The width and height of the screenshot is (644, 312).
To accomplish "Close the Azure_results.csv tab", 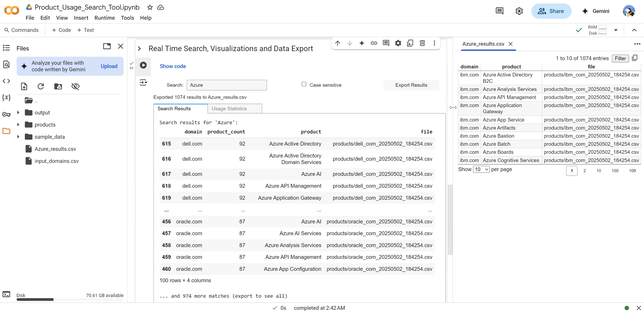I will (511, 44).
